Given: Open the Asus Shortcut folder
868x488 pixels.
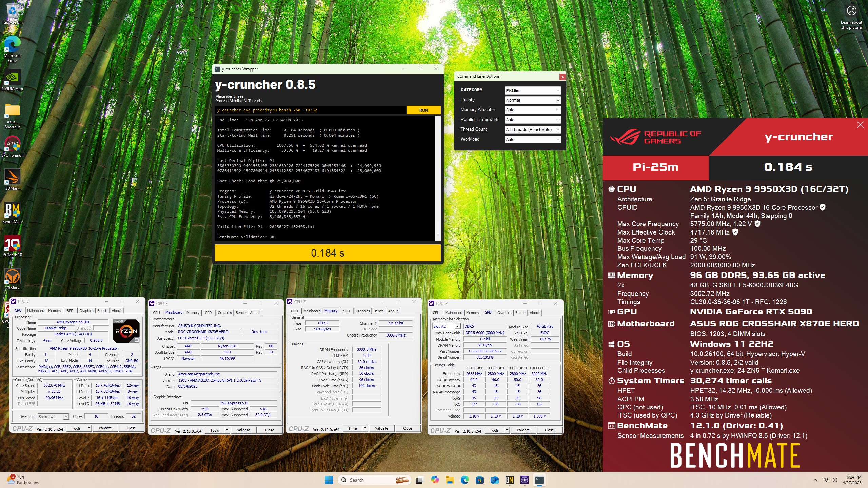Looking at the screenshot, I should point(12,116).
